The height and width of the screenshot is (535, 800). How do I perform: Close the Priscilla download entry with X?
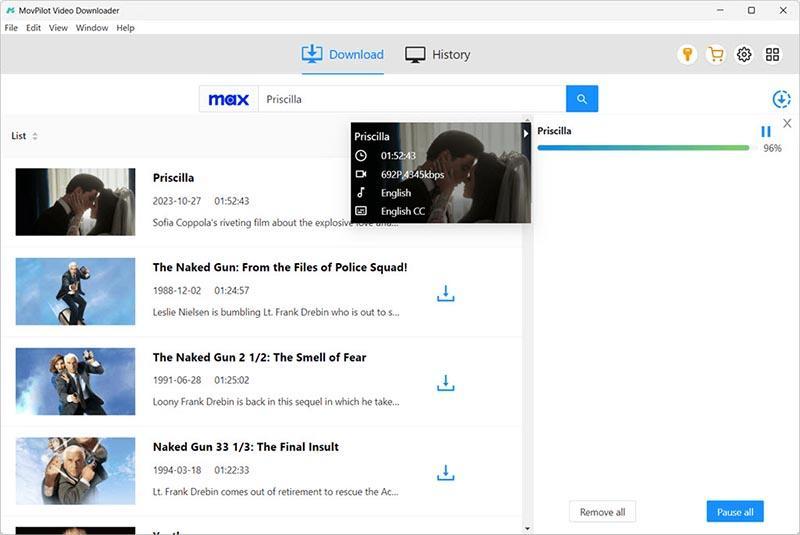787,123
